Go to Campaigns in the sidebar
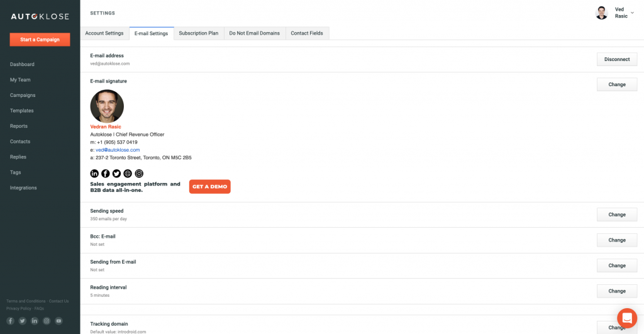This screenshot has height=334, width=644. pos(23,96)
